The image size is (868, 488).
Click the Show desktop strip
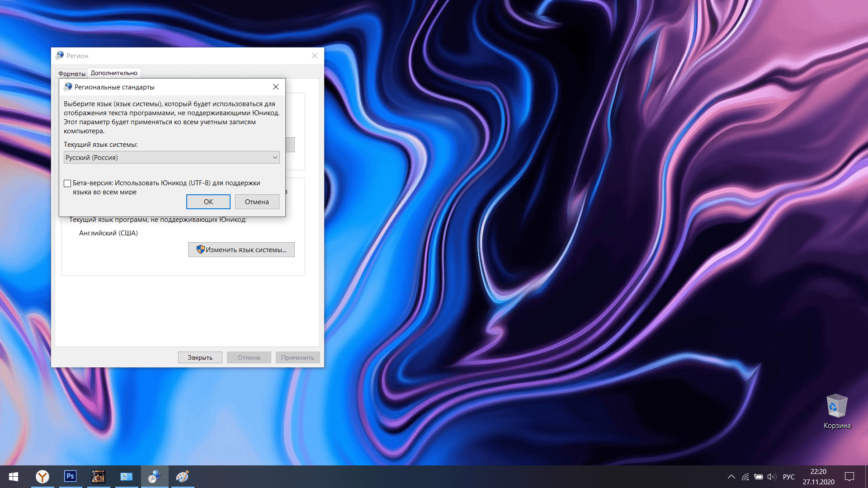(866, 477)
